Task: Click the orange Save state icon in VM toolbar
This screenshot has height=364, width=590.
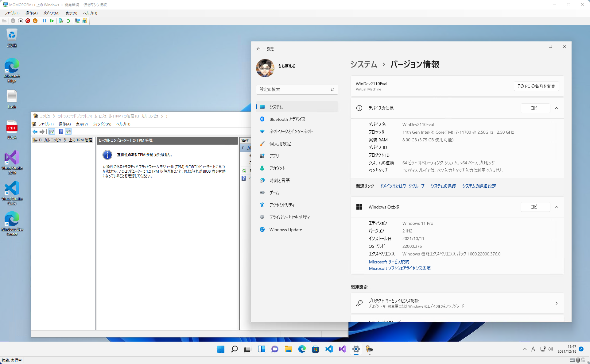Action: [x=35, y=21]
